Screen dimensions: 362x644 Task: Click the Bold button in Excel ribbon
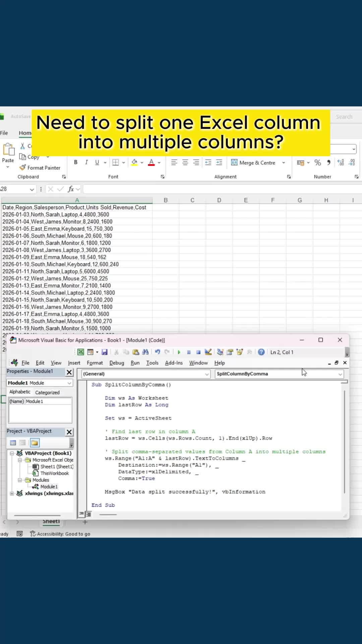76,162
